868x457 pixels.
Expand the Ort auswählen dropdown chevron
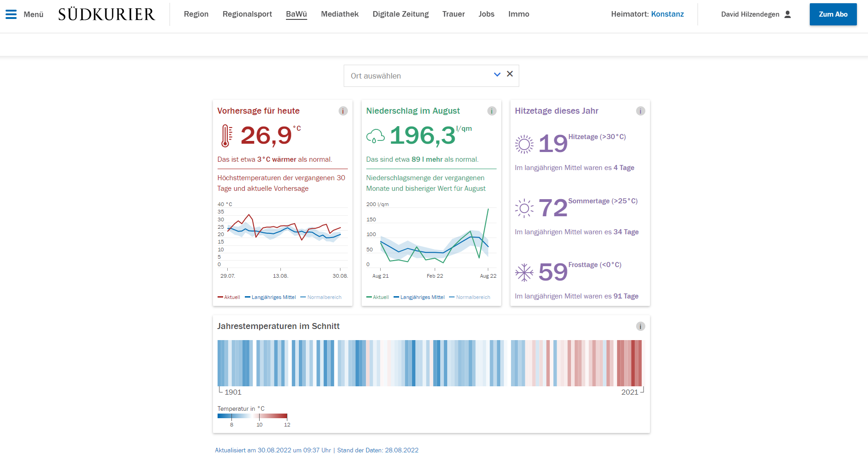coord(497,74)
